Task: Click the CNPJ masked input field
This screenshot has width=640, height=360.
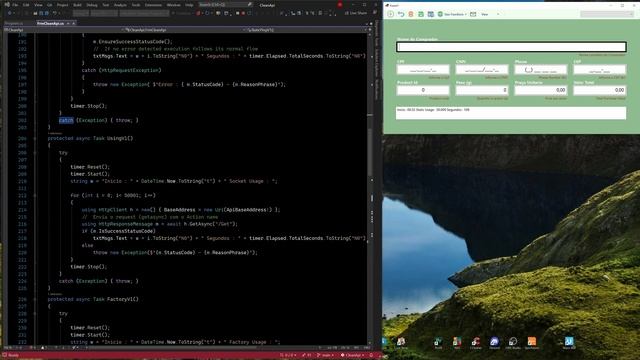Action: click(x=482, y=70)
